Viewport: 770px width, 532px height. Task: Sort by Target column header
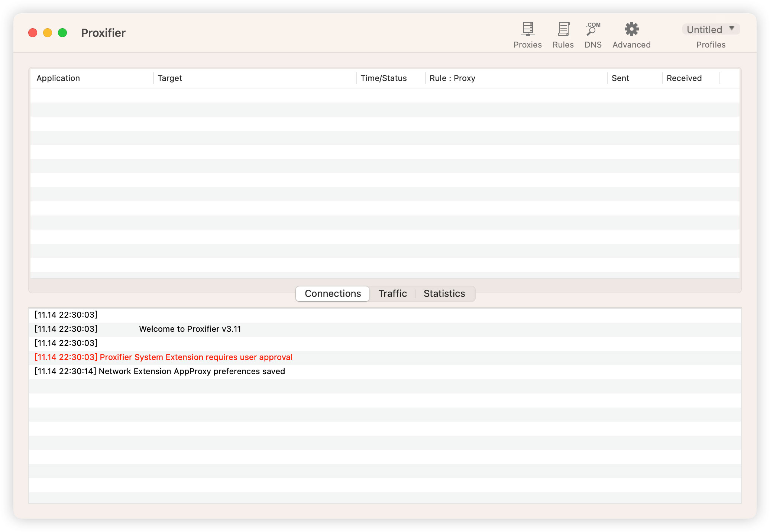(255, 78)
